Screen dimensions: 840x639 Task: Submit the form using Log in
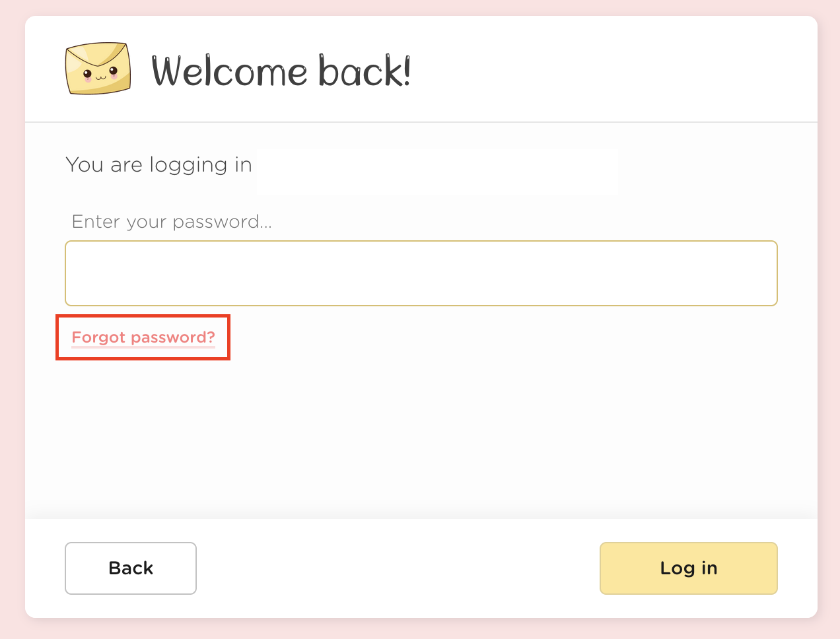click(688, 568)
